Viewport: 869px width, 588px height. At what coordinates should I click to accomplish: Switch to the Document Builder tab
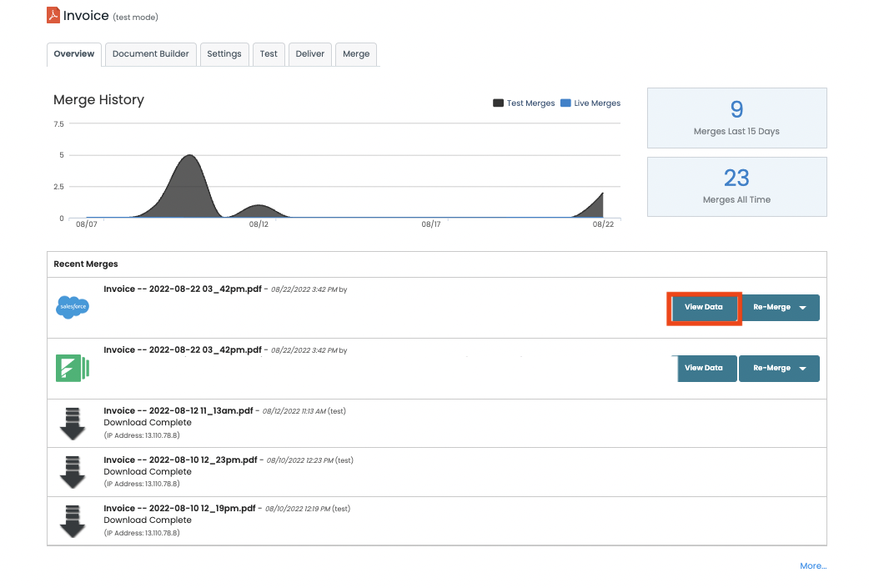pos(151,54)
